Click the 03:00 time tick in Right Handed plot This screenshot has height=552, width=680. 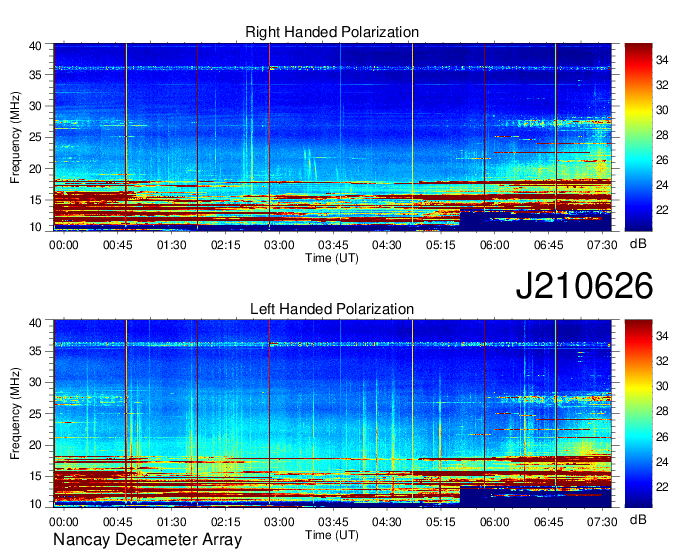[x=279, y=245]
